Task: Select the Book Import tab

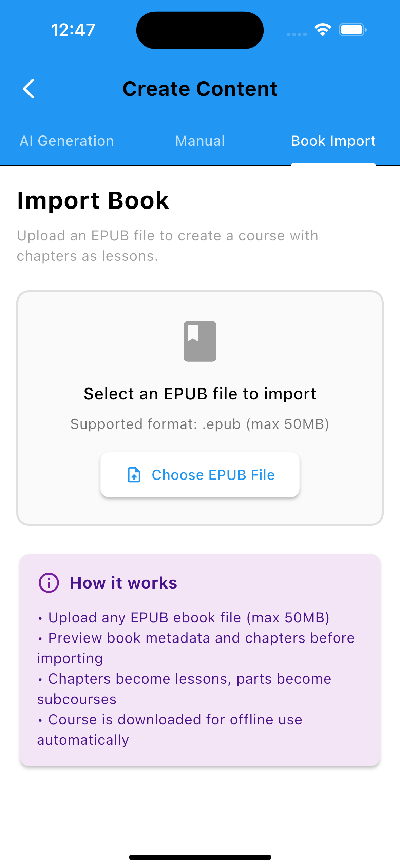Action: [x=333, y=141]
